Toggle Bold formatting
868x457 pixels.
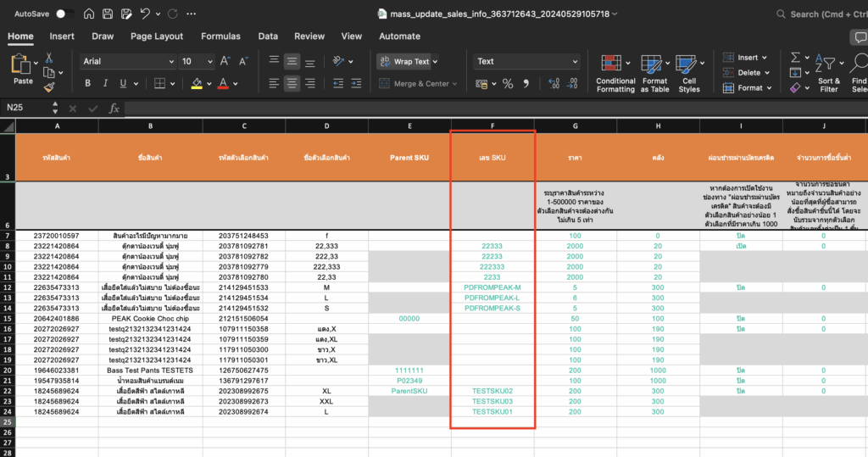[87, 83]
